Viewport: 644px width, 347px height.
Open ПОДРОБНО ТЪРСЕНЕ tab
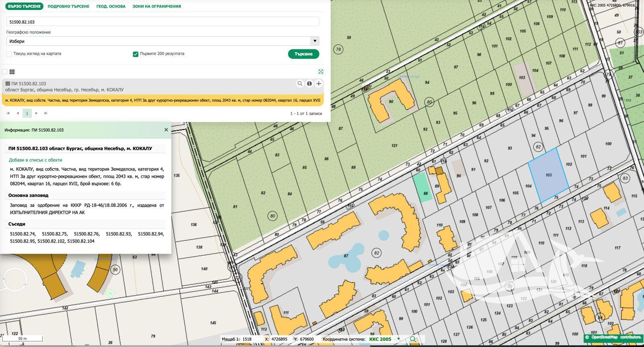click(68, 6)
